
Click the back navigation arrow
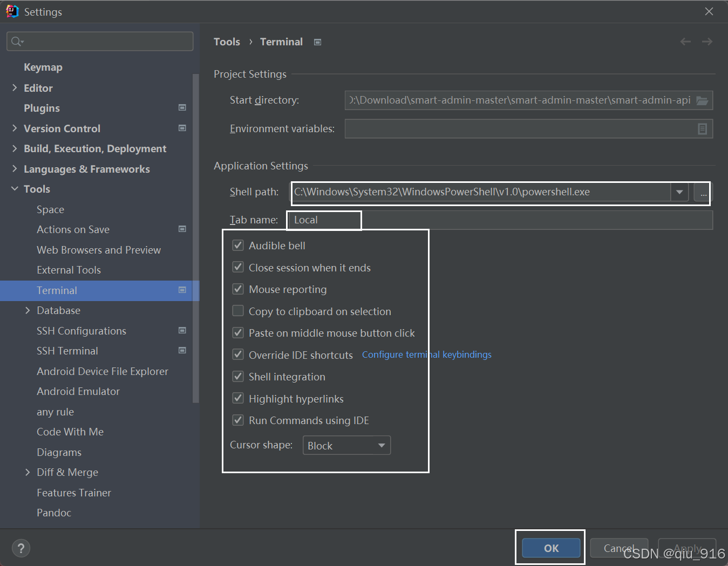[685, 42]
